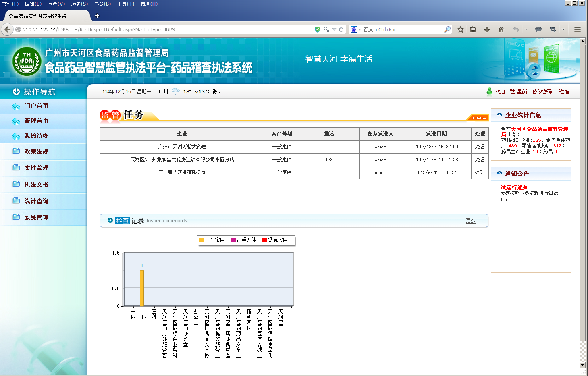Open the address bar history dropdown arrow
Image resolution: width=588 pixels, height=376 pixels.
point(334,29)
